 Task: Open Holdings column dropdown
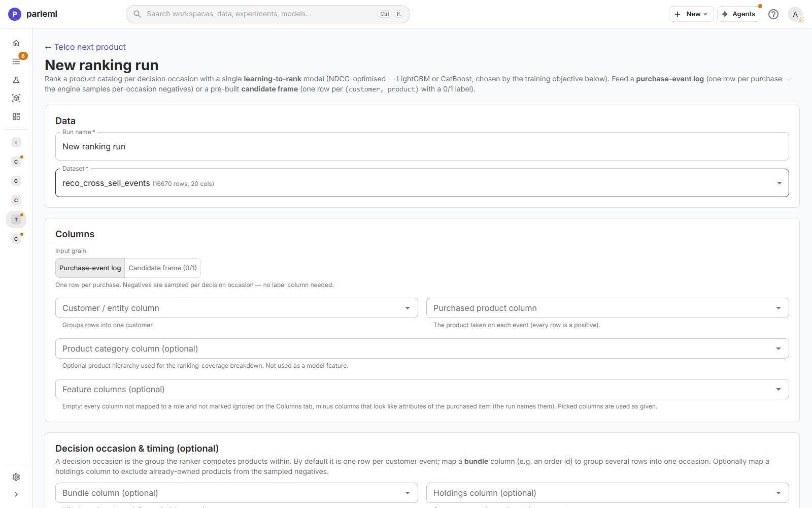point(607,493)
